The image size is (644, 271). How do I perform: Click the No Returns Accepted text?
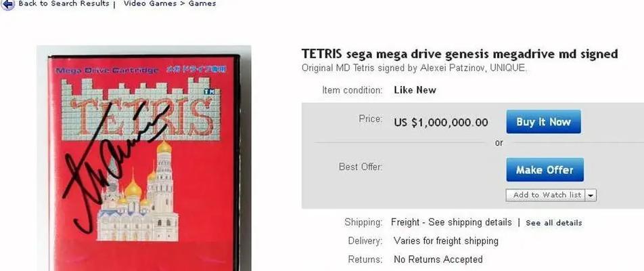[x=438, y=259]
